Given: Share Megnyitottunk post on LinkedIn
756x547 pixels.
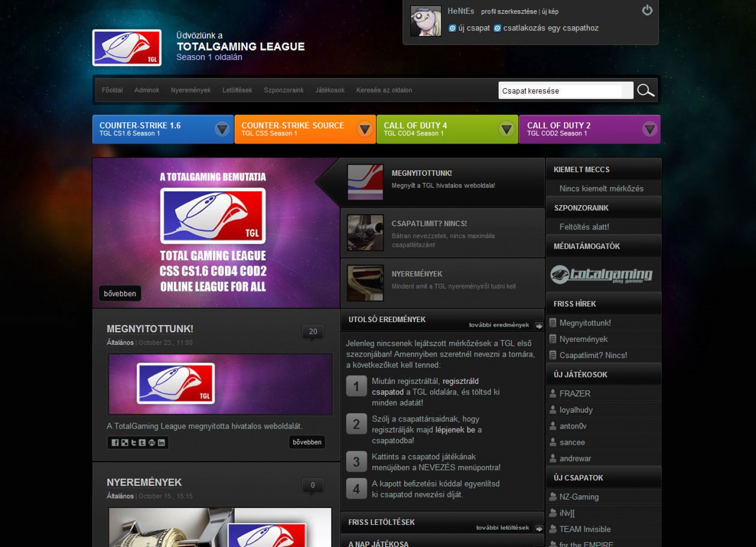Looking at the screenshot, I should (x=161, y=443).
